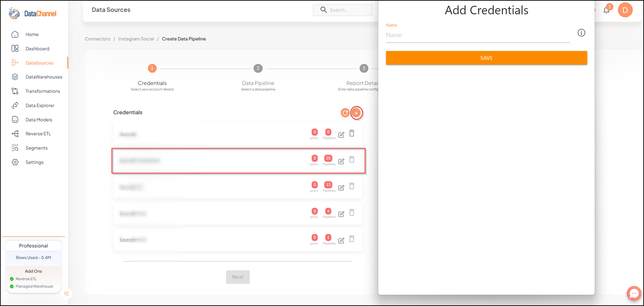This screenshot has width=644, height=306.
Task: Open Data Models from sidebar
Action: click(39, 120)
